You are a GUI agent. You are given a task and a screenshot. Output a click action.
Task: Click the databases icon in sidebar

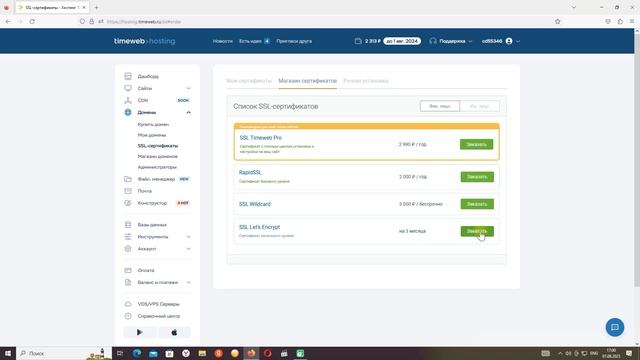(128, 225)
